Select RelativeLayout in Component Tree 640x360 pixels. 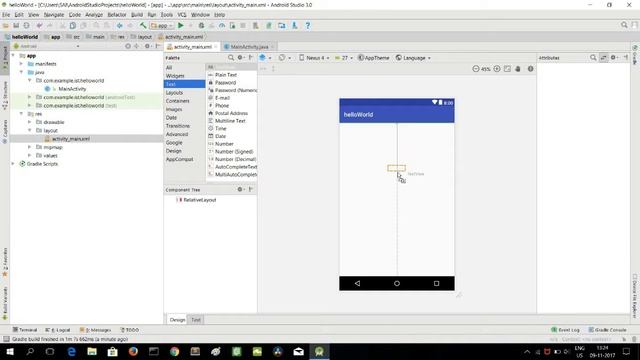click(x=200, y=200)
